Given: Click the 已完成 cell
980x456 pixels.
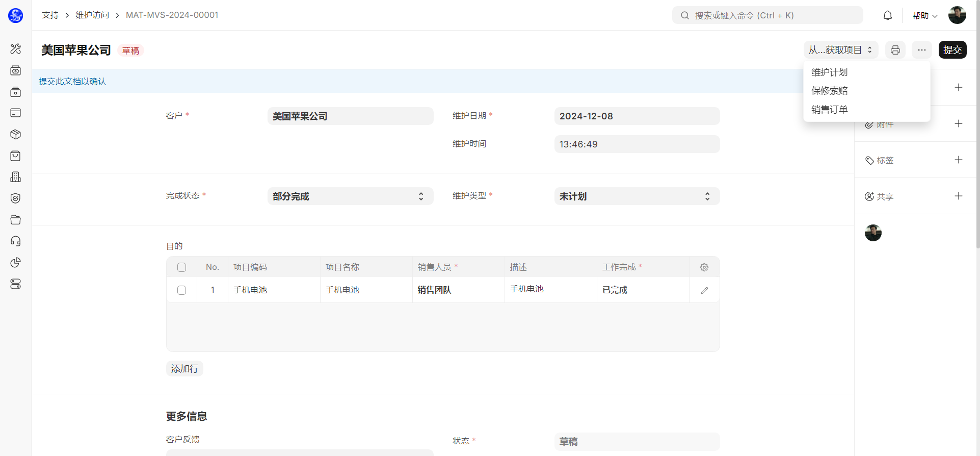Looking at the screenshot, I should (643, 290).
